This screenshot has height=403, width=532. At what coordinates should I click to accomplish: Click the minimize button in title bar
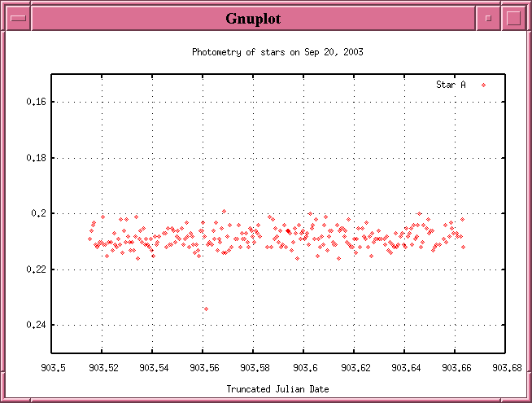[x=488, y=18]
